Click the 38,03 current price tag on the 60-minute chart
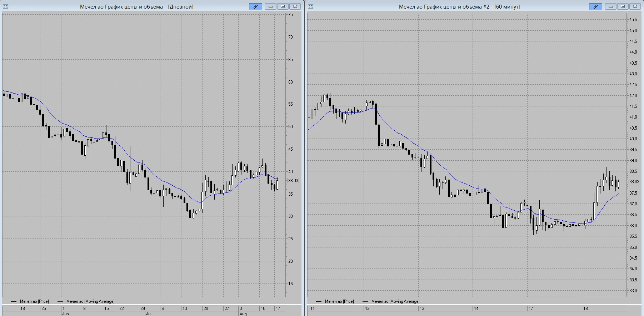The image size is (644, 316). pos(634,182)
